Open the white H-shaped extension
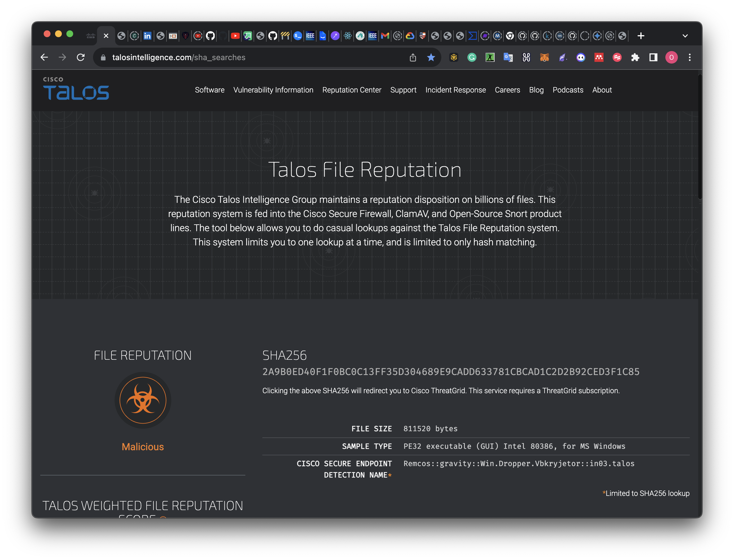734x560 pixels. click(526, 57)
